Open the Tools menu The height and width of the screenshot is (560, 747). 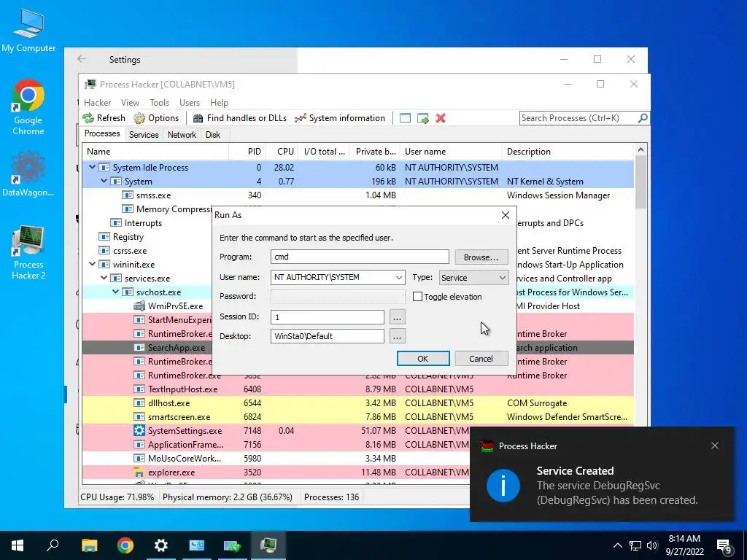(x=159, y=103)
